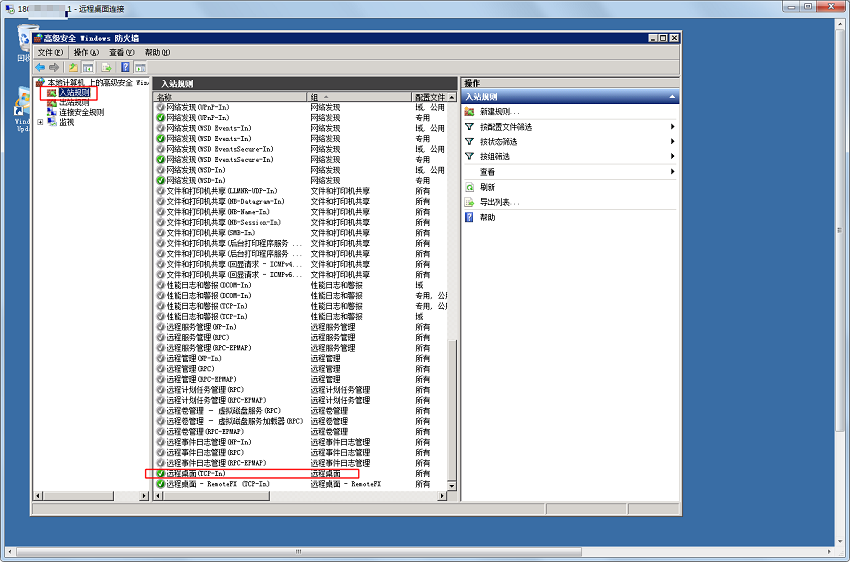Sort by the 名称 column header
The image size is (850, 562).
pos(231,97)
